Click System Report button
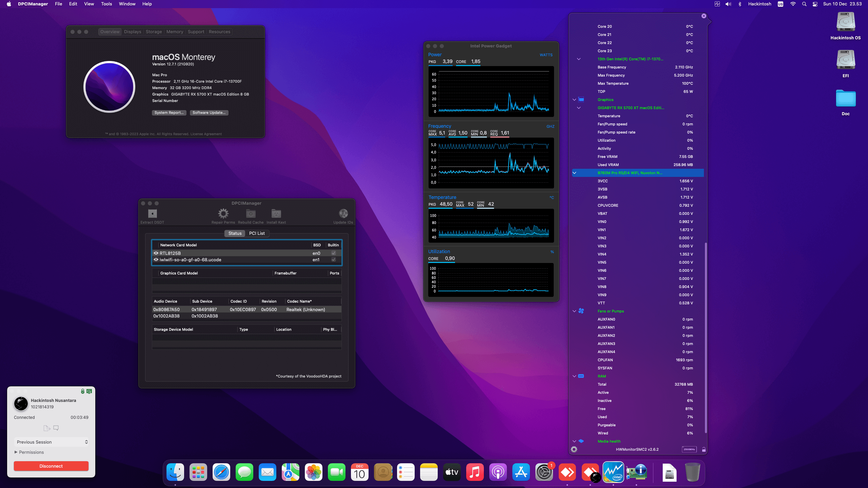This screenshot has height=488, width=868. [x=169, y=113]
